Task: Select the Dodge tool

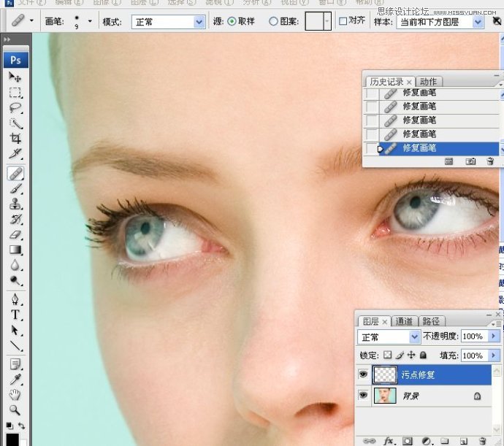Action: click(x=15, y=280)
